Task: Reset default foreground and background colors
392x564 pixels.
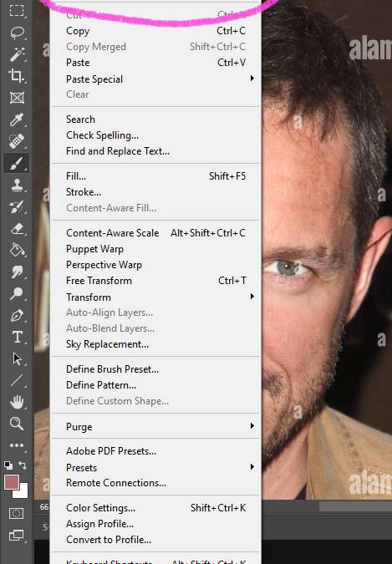Action: [x=8, y=465]
